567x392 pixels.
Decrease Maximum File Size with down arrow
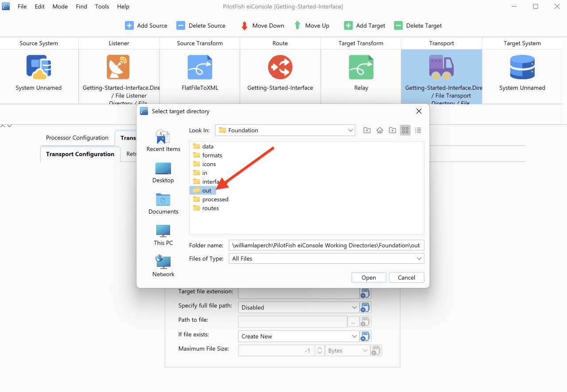319,353
